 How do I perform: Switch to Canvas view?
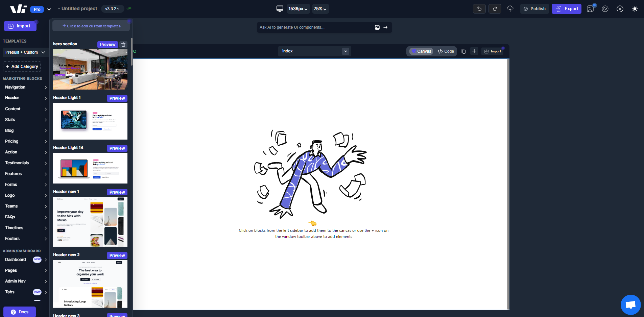(x=421, y=51)
